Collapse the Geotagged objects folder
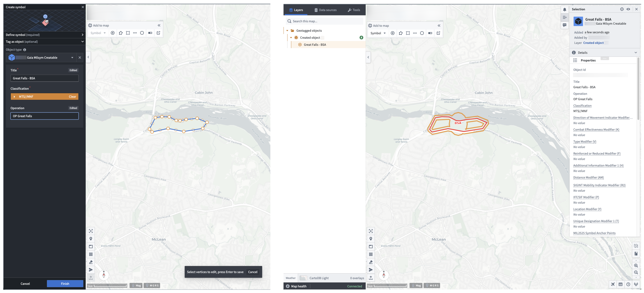Screen dimensions: 644x293 (x=287, y=30)
